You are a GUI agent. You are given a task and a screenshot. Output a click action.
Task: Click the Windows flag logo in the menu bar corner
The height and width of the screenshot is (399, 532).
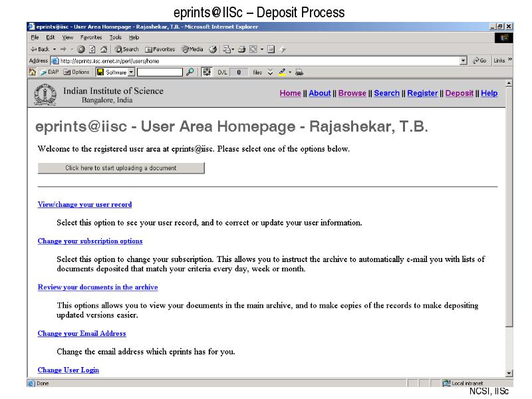point(504,38)
